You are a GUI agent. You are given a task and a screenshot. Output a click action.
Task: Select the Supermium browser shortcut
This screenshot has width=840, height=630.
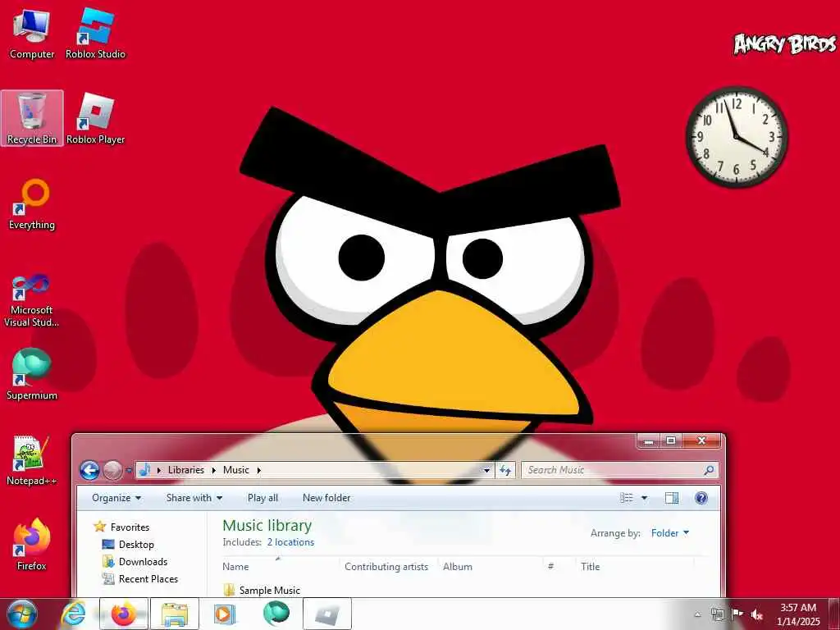click(x=32, y=374)
